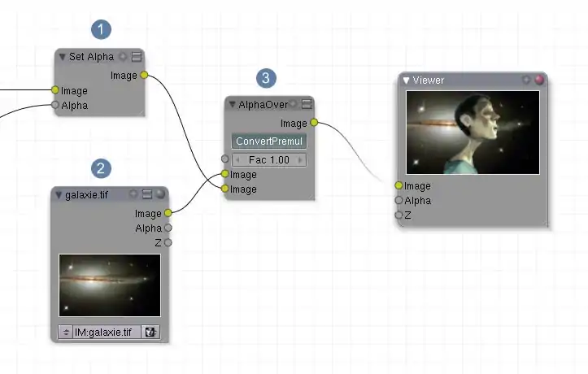This screenshot has height=374, width=588.
Task: Click Set Alpha Alpha input socket
Action: pos(55,105)
